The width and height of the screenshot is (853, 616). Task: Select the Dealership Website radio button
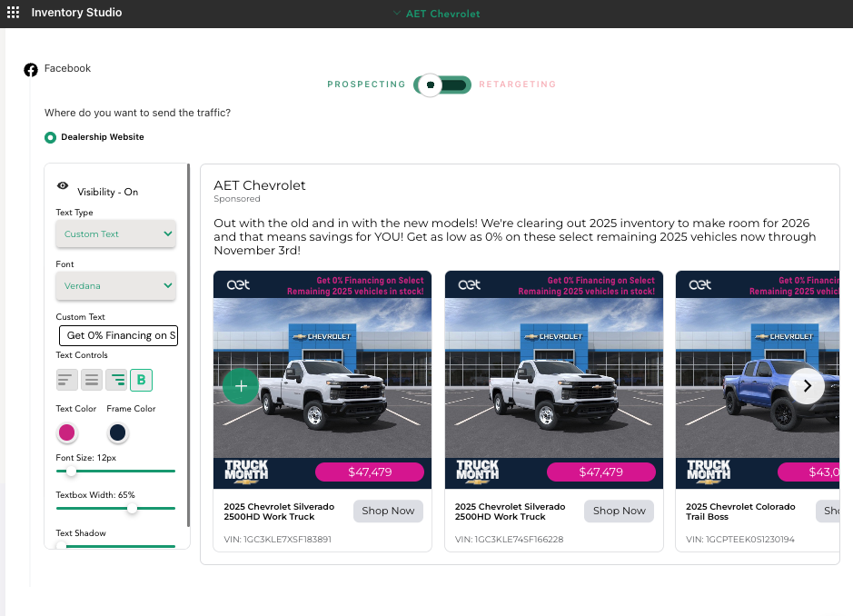[x=51, y=137]
